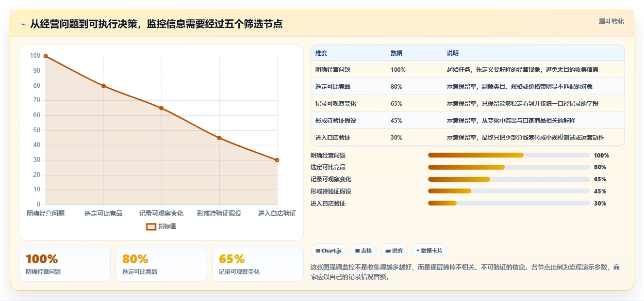
Task: Click the description mentioning 剔除类目、规格或价格带
Action: click(x=520, y=87)
